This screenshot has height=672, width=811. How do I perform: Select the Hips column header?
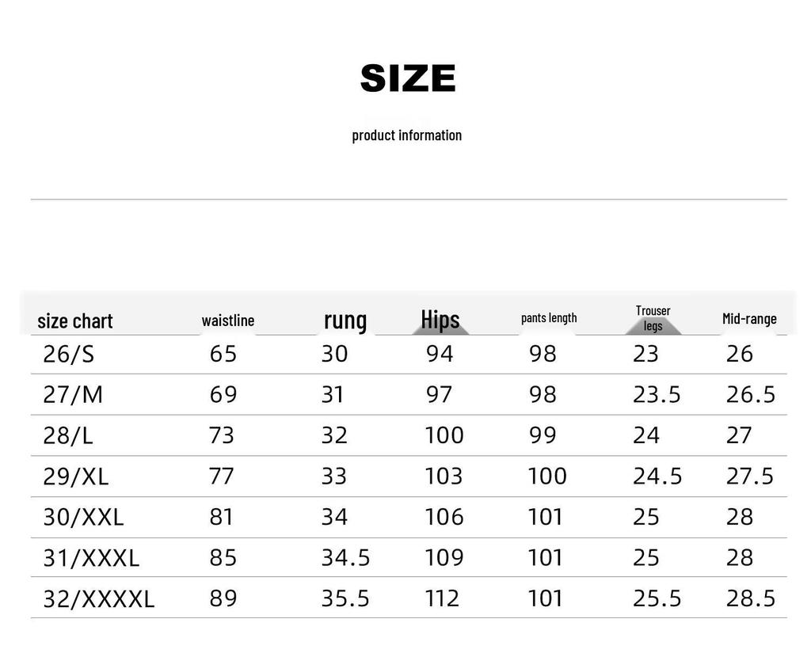click(440, 319)
